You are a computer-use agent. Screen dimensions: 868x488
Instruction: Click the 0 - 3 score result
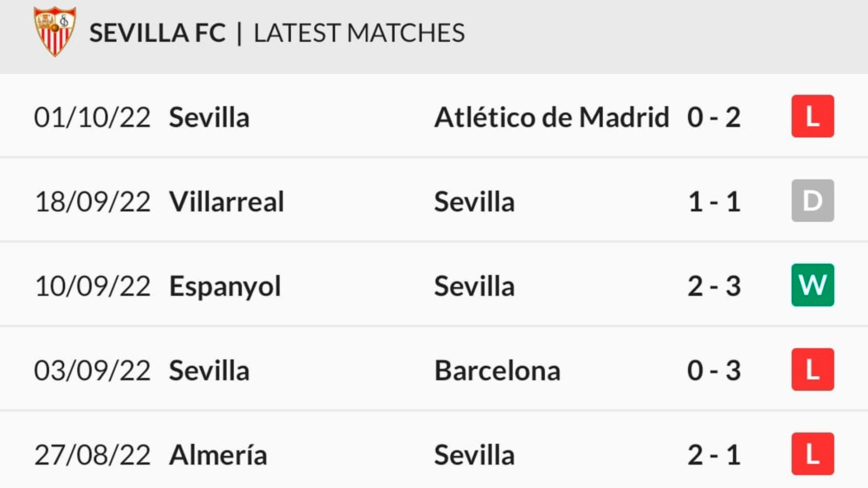[714, 371]
